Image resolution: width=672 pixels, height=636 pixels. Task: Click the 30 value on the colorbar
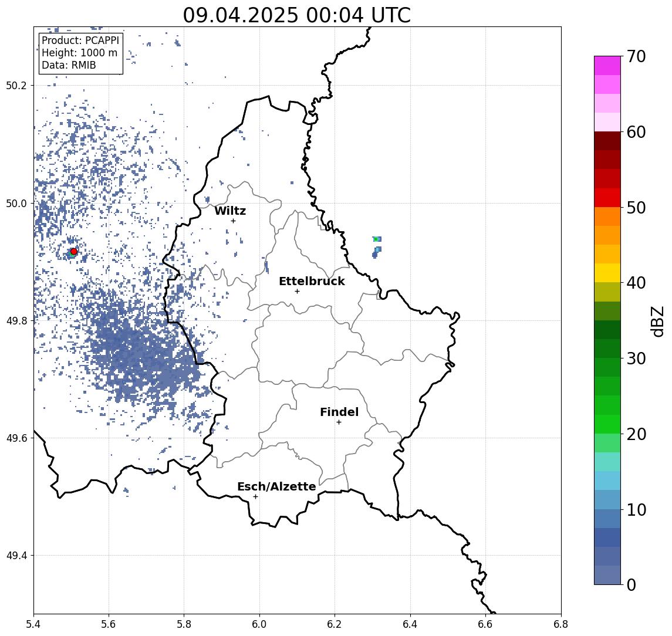coord(636,358)
